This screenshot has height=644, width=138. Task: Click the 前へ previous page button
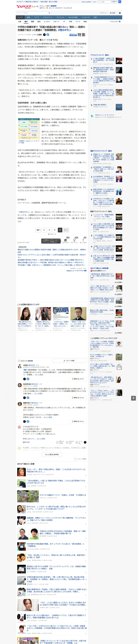[x=38, y=230]
